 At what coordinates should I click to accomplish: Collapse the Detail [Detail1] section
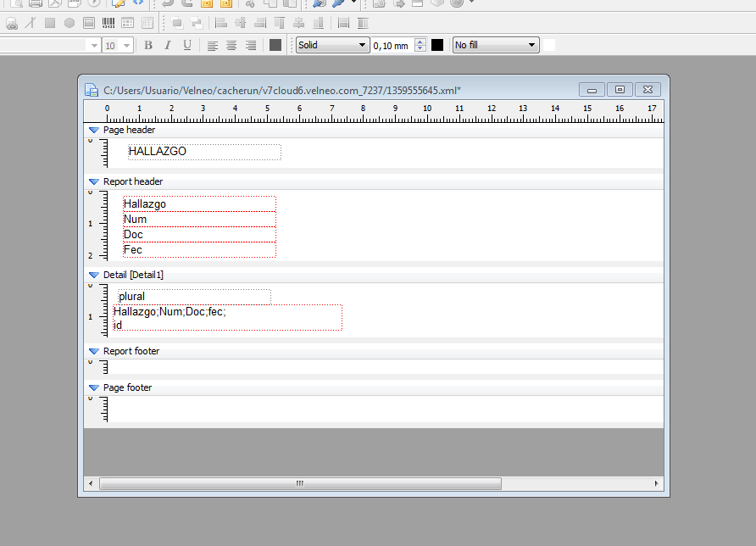(x=94, y=275)
